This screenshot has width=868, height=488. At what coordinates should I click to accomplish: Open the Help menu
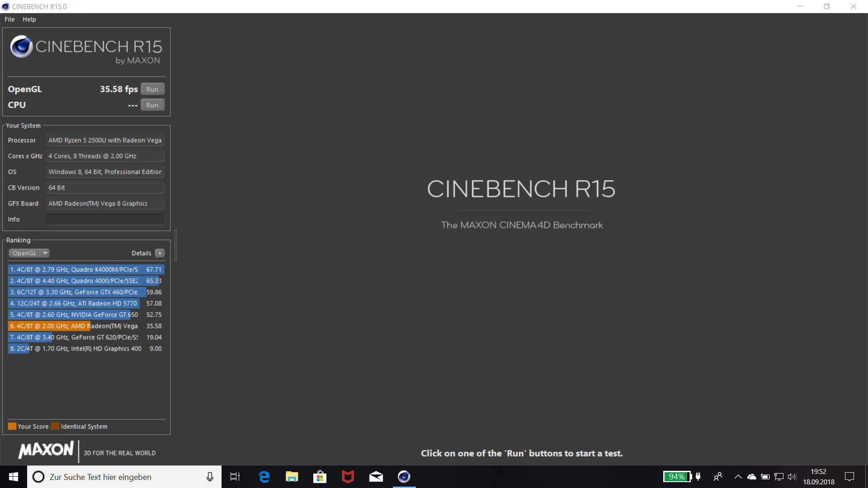click(x=29, y=19)
